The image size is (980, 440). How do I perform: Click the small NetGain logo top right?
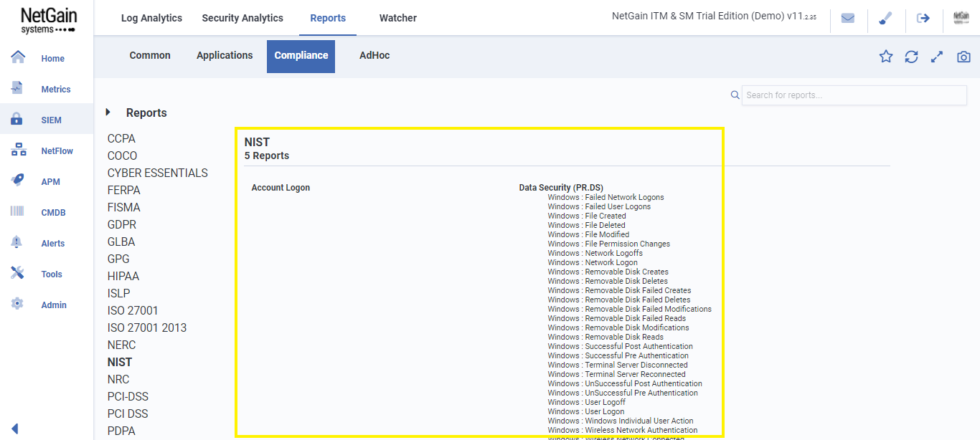click(x=961, y=19)
